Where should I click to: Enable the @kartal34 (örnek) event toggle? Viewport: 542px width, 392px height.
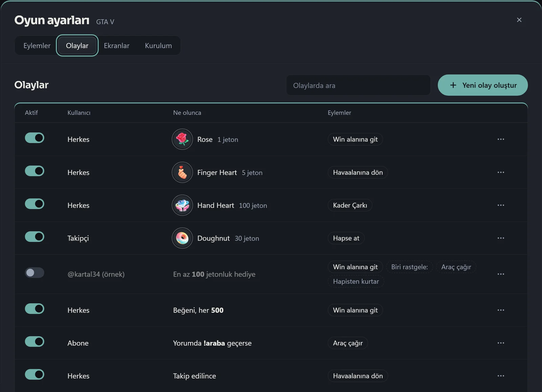[x=35, y=273]
